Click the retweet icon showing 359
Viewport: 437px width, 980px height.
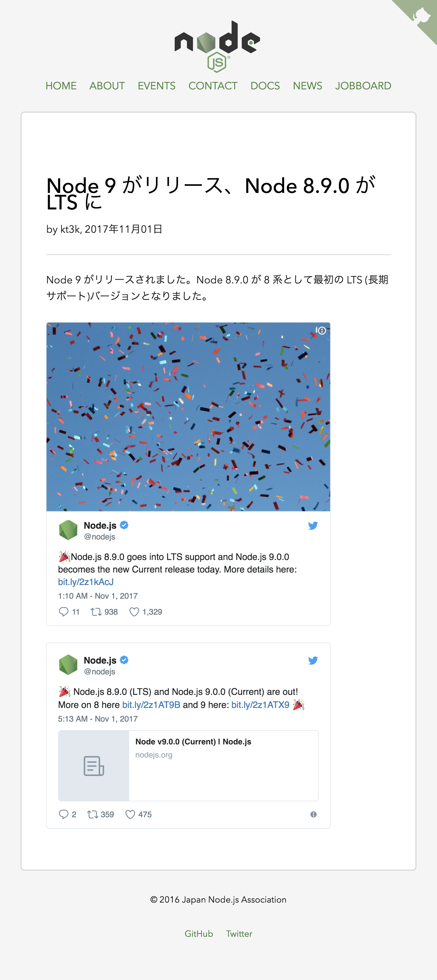click(x=92, y=814)
